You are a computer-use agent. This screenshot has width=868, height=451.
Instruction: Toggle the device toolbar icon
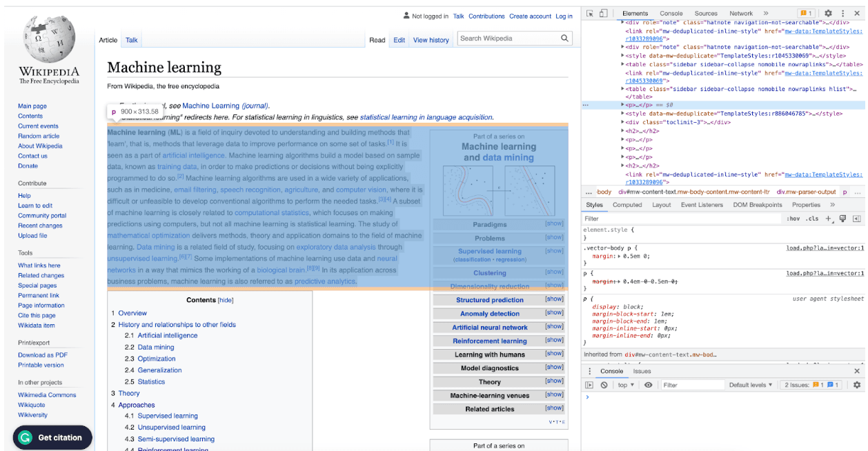[603, 13]
